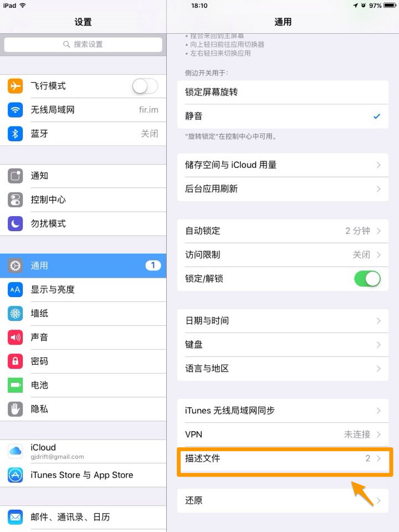Turn off the 锁定/解锁 switch
Viewport: 399px width, 532px height.
coord(367,279)
